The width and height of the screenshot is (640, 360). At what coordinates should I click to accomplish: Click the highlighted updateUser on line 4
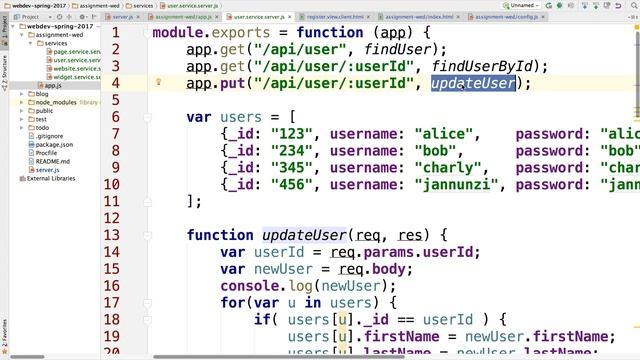(x=473, y=84)
